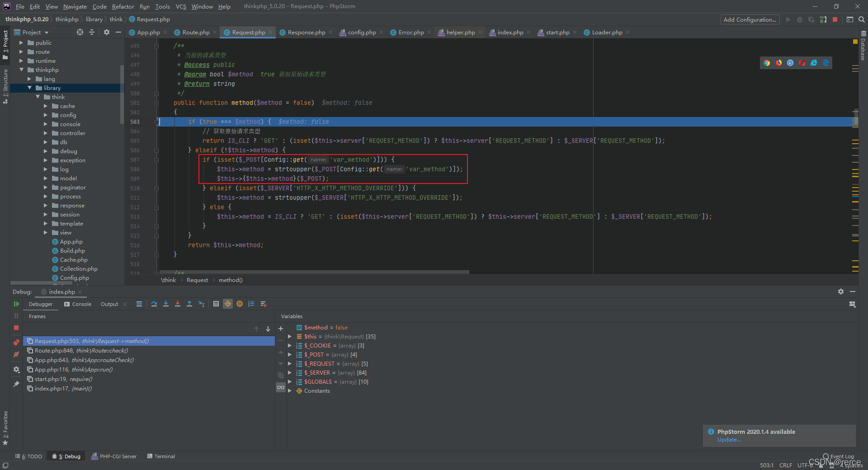Click the think breadcrumb in navigation bar
Screen dimensions: 868x470
(x=116, y=19)
